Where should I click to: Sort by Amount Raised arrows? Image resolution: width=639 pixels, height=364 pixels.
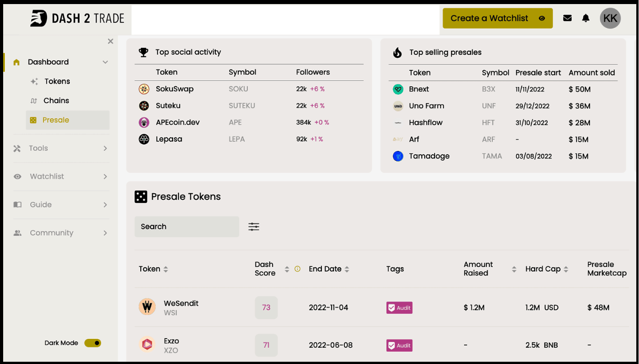pyautogui.click(x=514, y=269)
